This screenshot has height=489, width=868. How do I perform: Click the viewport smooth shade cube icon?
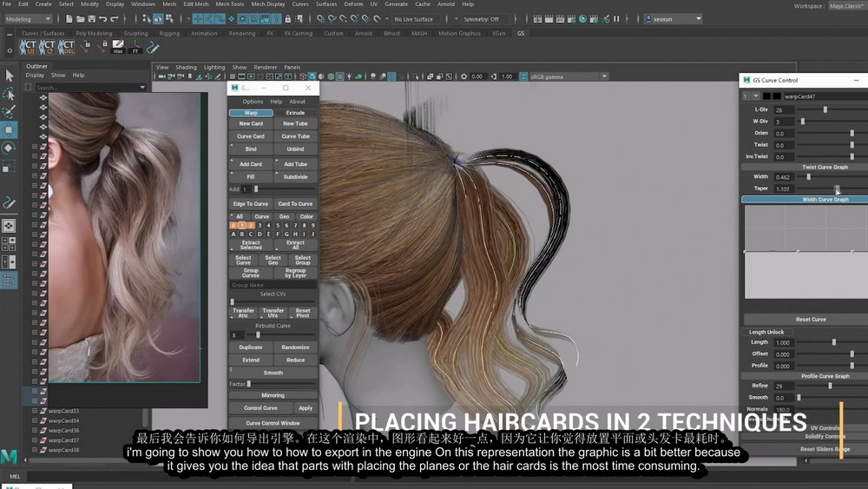(312, 76)
